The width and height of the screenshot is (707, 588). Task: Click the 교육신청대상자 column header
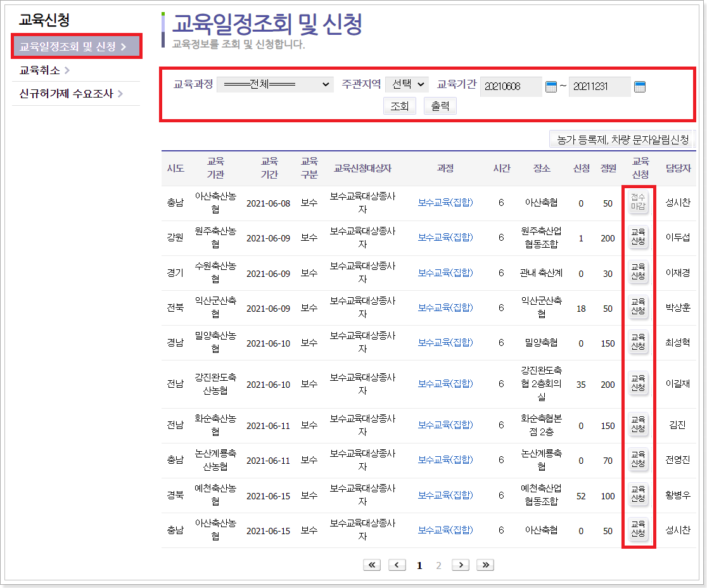coord(362,168)
